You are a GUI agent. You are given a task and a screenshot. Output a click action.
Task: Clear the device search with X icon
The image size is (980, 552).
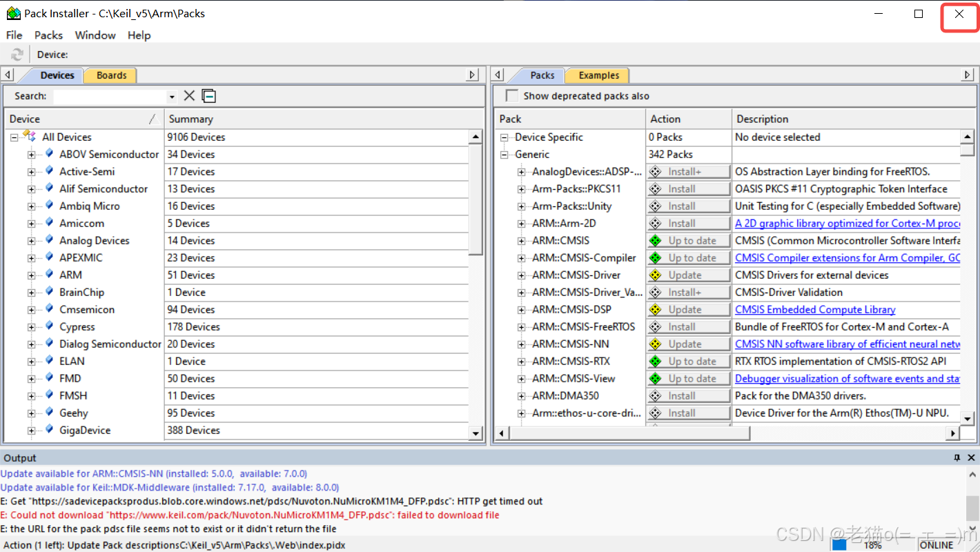tap(189, 96)
